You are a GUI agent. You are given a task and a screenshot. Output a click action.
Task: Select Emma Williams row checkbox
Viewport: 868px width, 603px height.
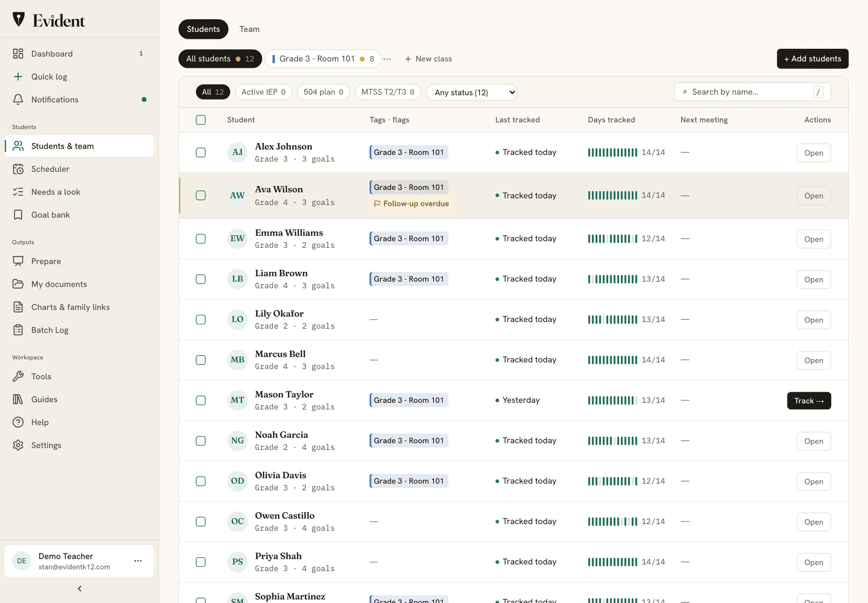click(x=201, y=239)
